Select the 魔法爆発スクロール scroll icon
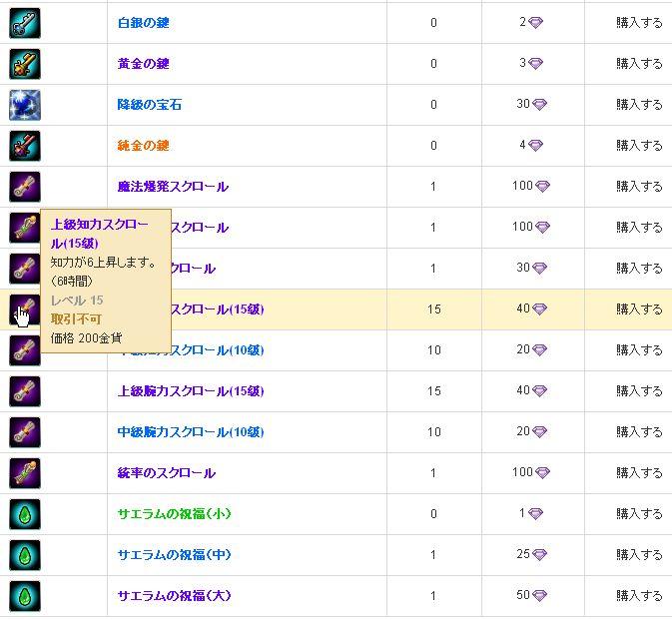This screenshot has width=672, height=620. [x=25, y=187]
